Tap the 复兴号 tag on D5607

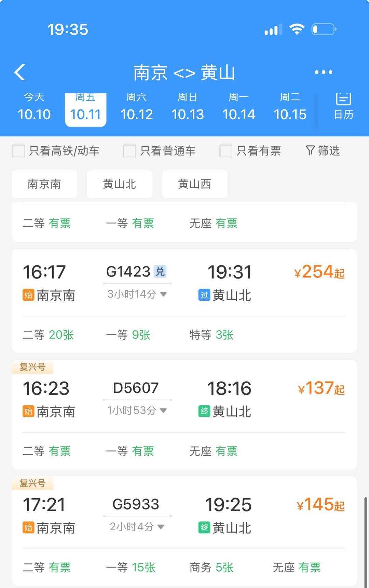[x=32, y=367]
